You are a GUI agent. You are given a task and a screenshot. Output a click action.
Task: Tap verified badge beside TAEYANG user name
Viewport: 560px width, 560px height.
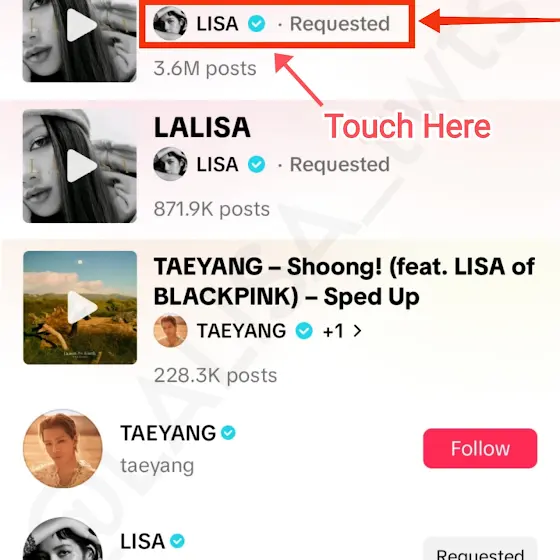click(228, 433)
